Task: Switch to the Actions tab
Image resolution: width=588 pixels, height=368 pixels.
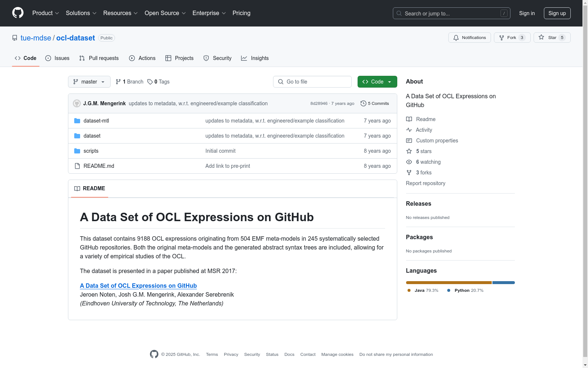Action: (142, 58)
